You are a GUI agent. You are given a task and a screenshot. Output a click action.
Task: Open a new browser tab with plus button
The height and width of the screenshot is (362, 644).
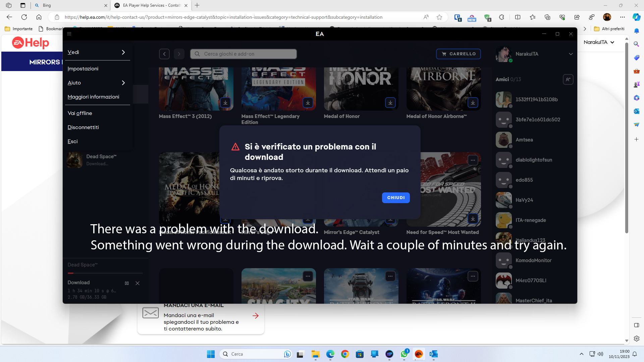(197, 5)
